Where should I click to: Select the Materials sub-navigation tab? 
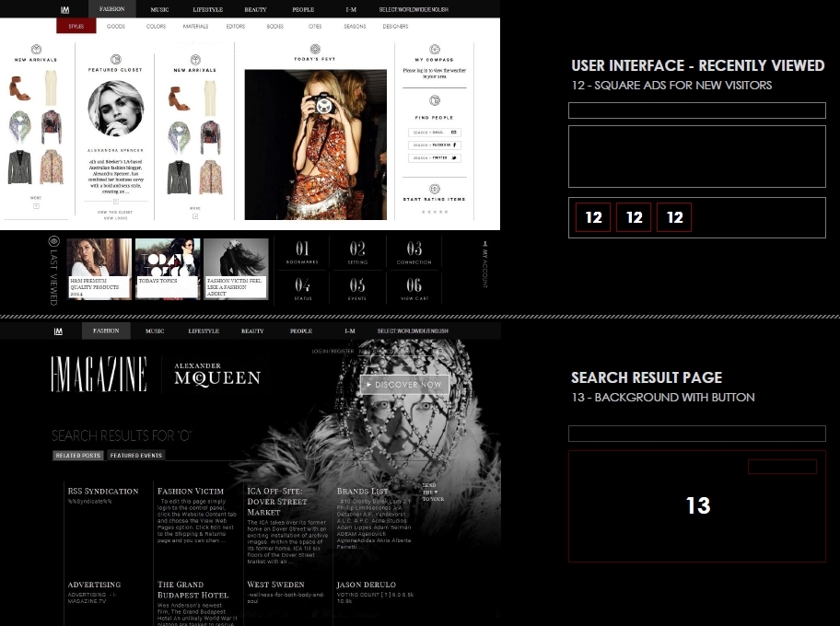[x=195, y=27]
